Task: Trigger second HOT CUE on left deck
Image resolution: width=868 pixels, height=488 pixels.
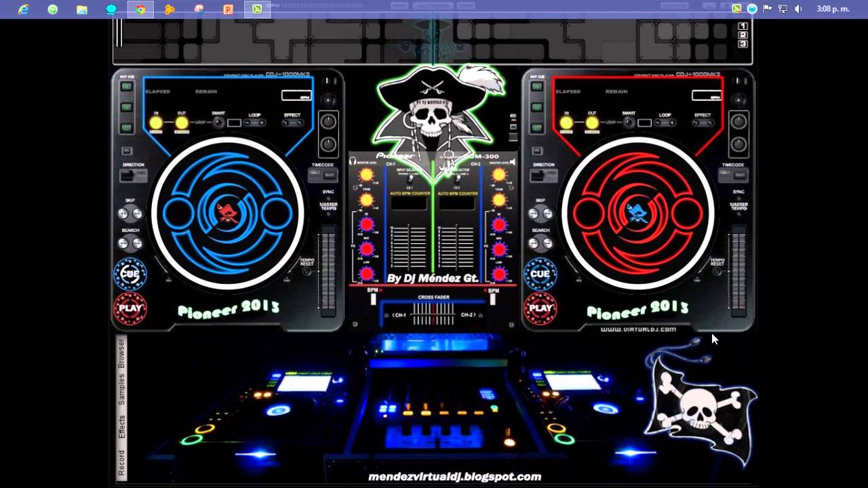Action: [127, 107]
